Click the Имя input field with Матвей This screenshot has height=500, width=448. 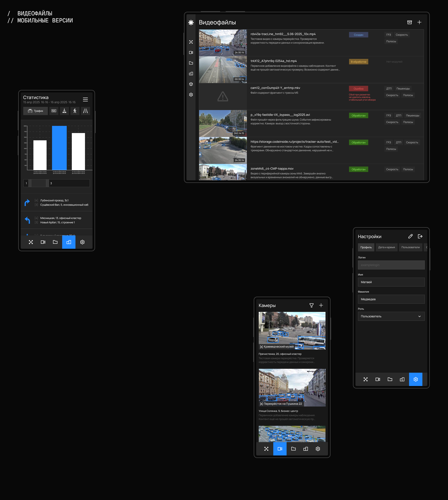point(391,282)
